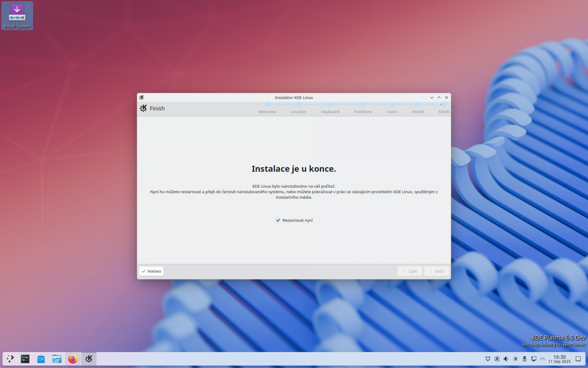Open the audio volume tray icon
This screenshot has height=368, width=588.
click(x=506, y=359)
